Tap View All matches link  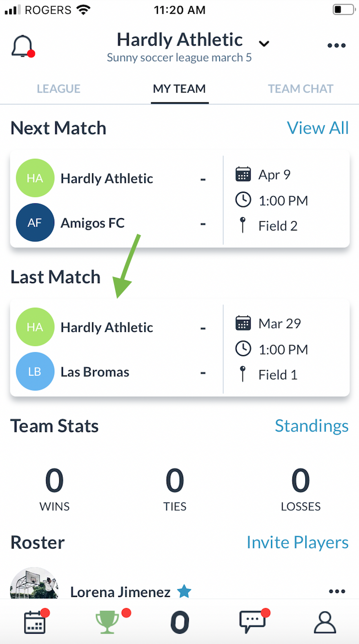[318, 128]
